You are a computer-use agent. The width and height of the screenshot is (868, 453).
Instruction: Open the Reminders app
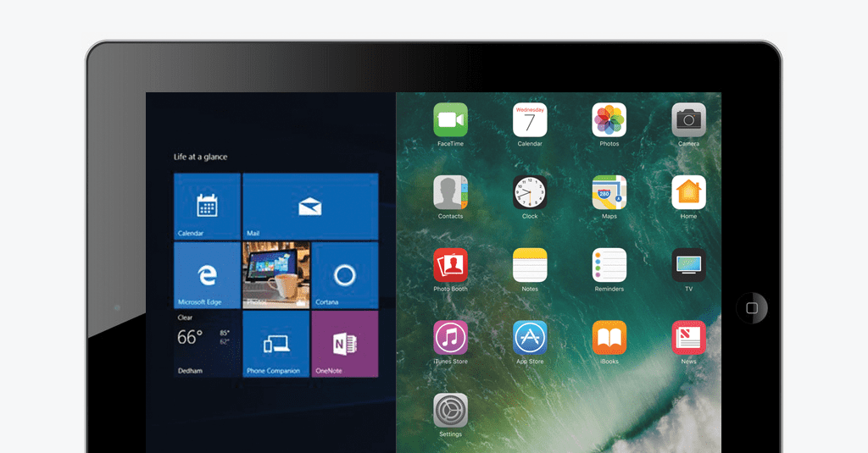pos(609,265)
